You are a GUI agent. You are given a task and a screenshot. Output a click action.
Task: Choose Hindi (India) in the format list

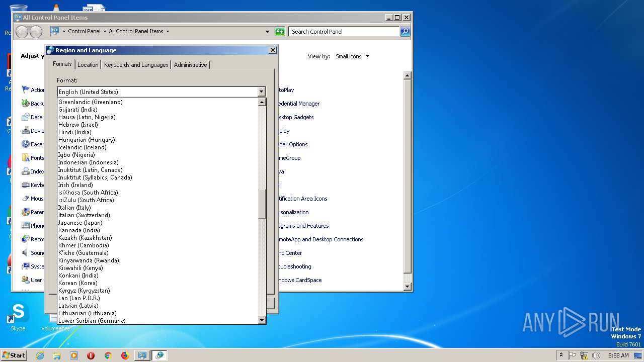[157, 132]
